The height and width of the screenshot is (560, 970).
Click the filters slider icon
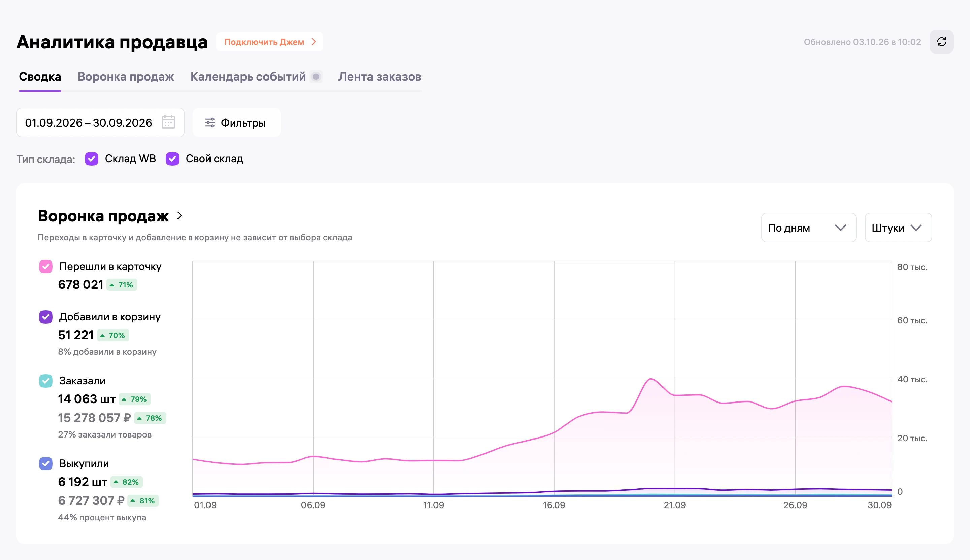click(x=210, y=123)
